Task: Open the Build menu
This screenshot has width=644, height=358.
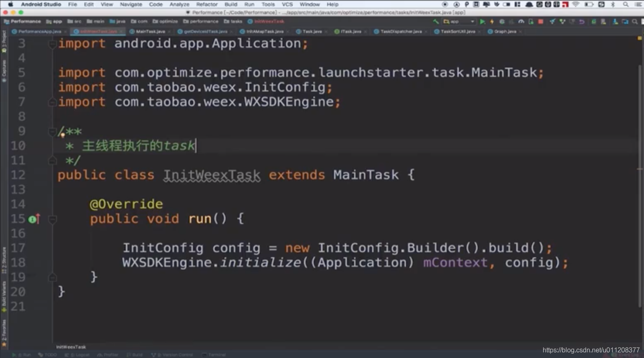Action: (x=231, y=4)
